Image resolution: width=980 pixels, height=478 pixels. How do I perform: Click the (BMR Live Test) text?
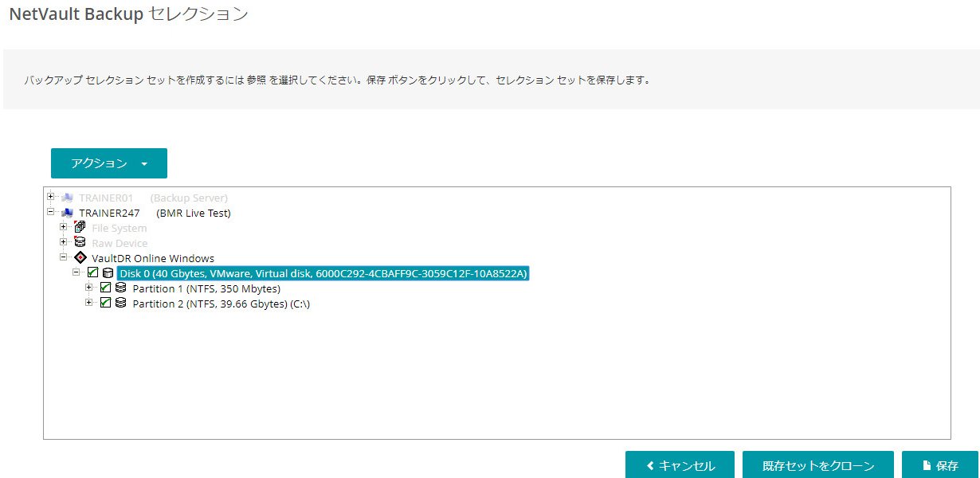click(x=194, y=213)
